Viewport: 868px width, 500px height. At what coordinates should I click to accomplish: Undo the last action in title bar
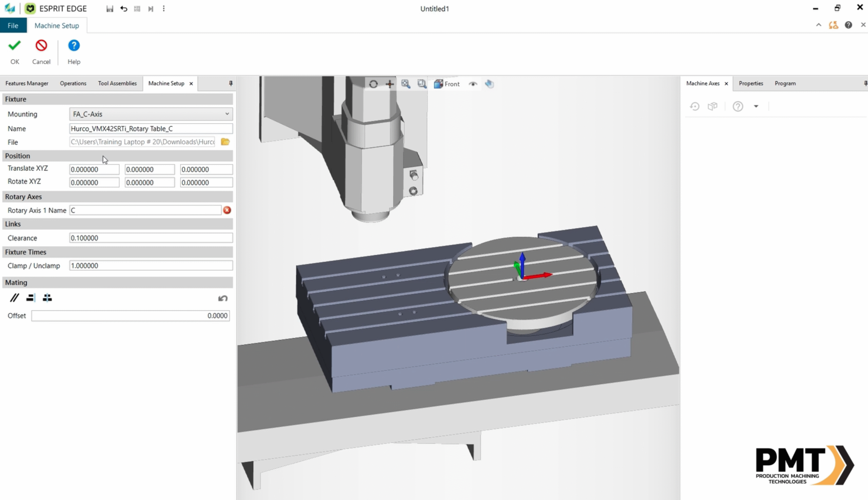tap(124, 8)
